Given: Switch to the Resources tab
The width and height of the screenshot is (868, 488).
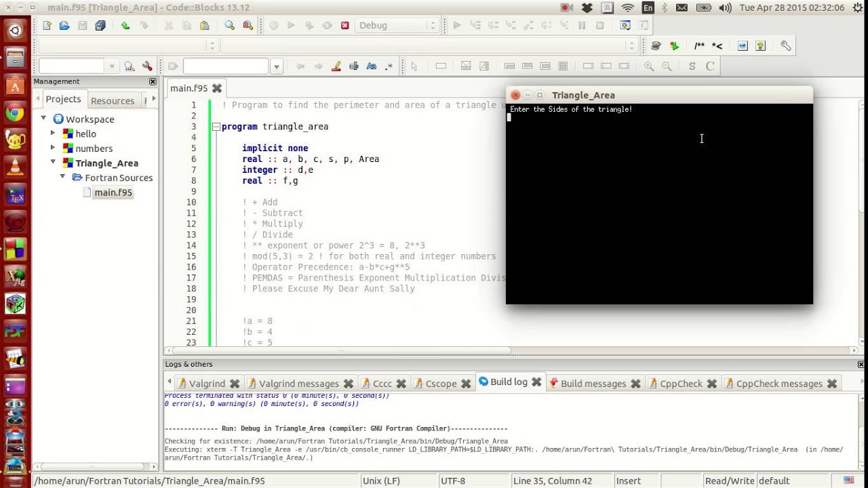Looking at the screenshot, I should pyautogui.click(x=113, y=100).
